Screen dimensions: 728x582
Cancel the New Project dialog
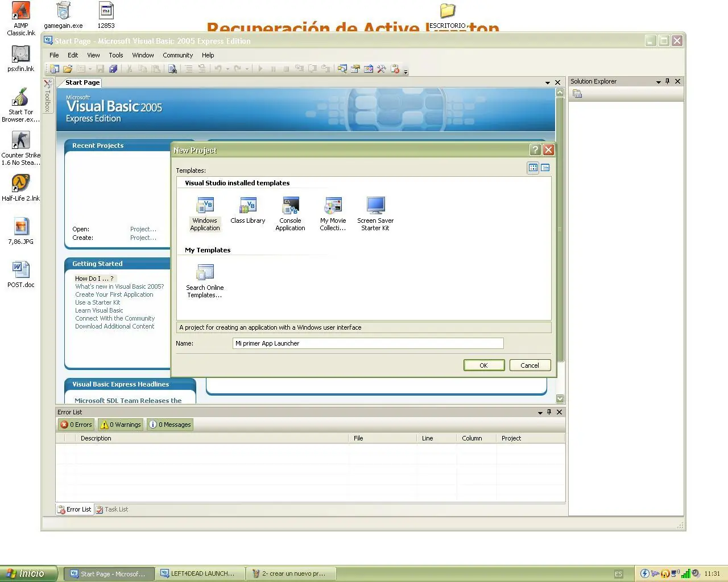[x=530, y=365]
